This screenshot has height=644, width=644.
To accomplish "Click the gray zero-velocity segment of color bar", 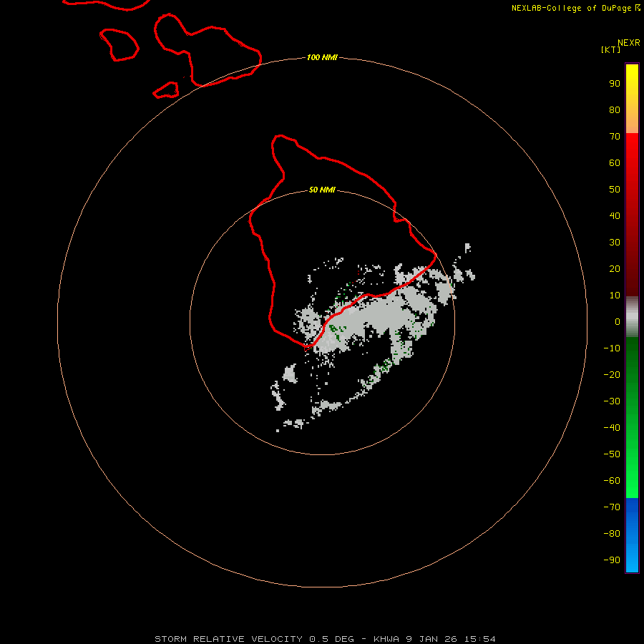I will [632, 317].
